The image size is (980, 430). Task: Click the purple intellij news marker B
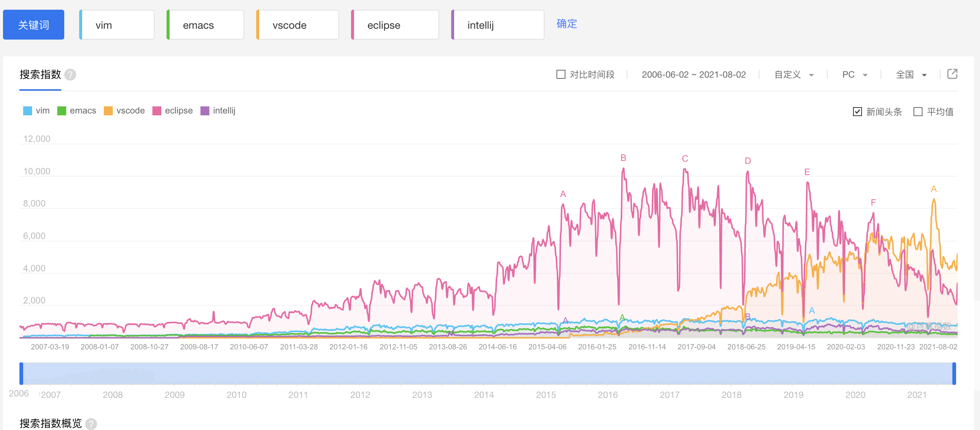[748, 316]
